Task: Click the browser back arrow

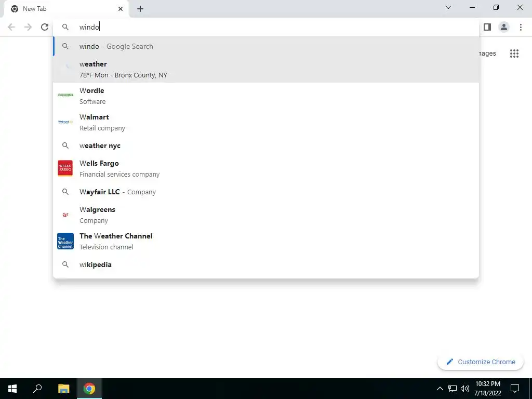Action: click(x=11, y=27)
